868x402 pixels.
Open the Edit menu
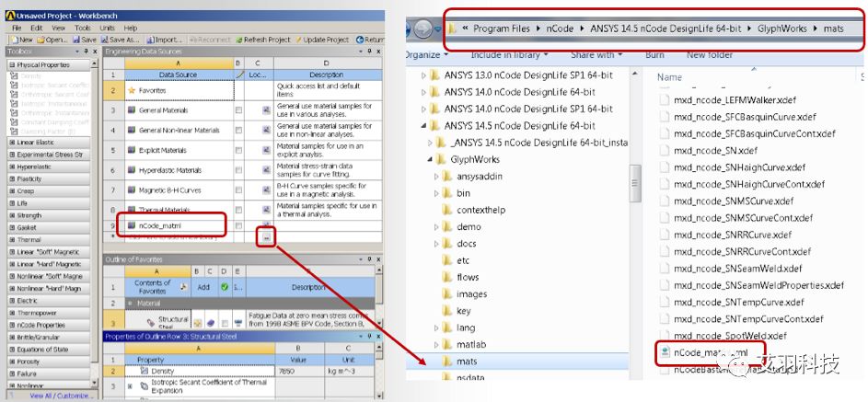click(x=37, y=28)
